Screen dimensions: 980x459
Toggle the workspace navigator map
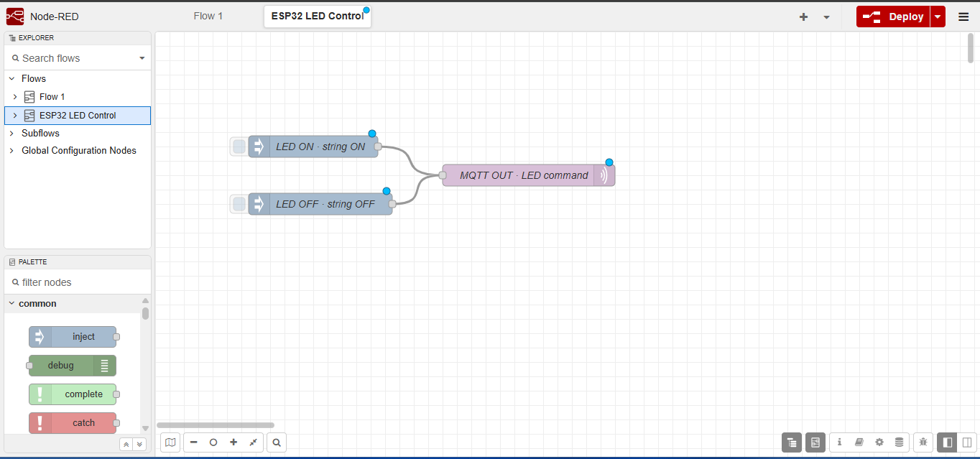pyautogui.click(x=170, y=442)
